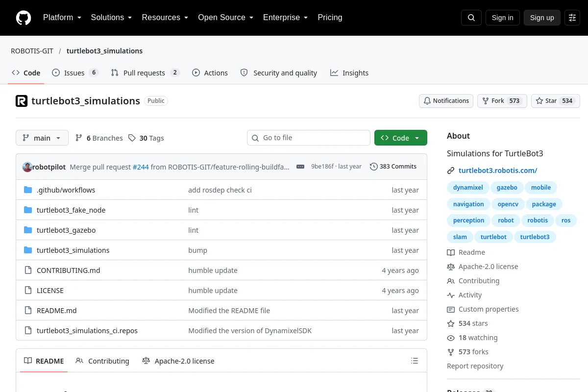Image resolution: width=588 pixels, height=392 pixels.
Task: Open the 6 Branches link
Action: [99, 138]
